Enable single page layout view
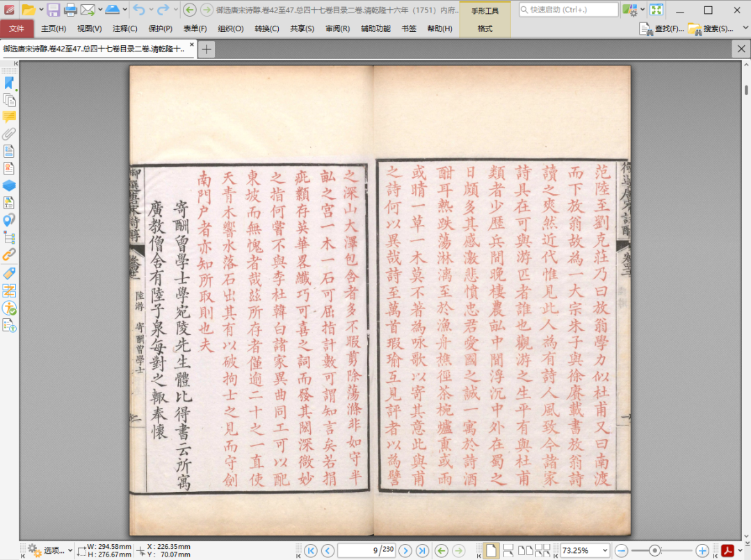 click(491, 550)
